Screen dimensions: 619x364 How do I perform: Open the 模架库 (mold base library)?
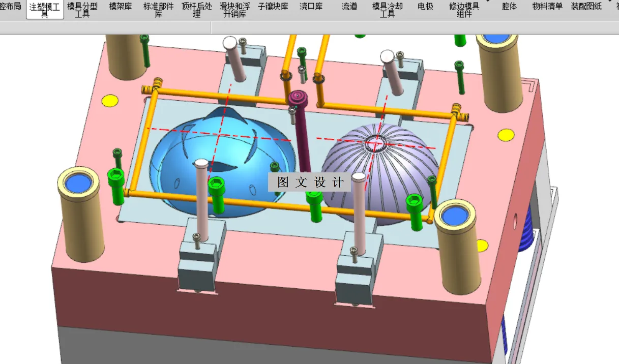(x=120, y=7)
